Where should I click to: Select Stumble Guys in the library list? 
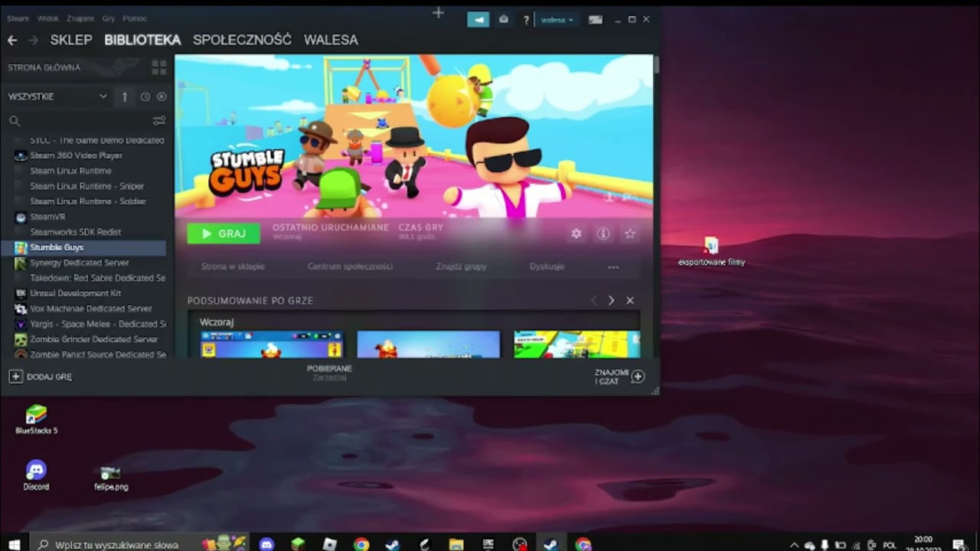[83, 247]
